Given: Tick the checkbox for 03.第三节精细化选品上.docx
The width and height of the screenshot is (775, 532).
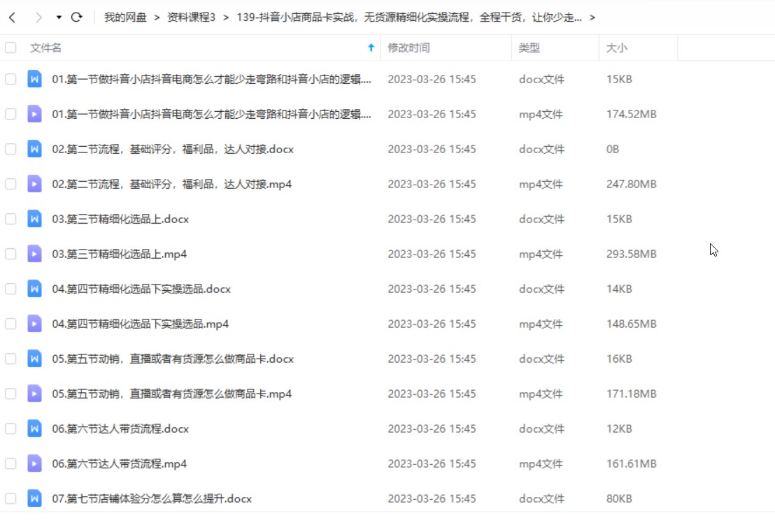Looking at the screenshot, I should coord(10,219).
